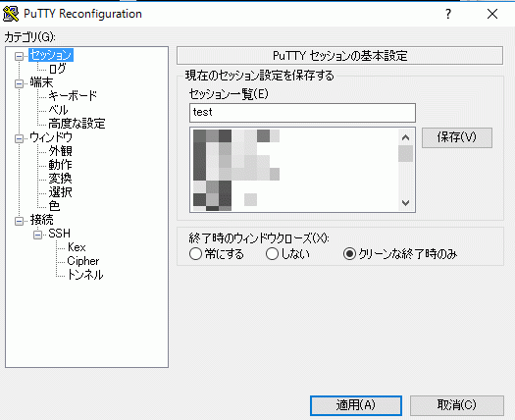Collapse the セッション tree node

pos(19,56)
